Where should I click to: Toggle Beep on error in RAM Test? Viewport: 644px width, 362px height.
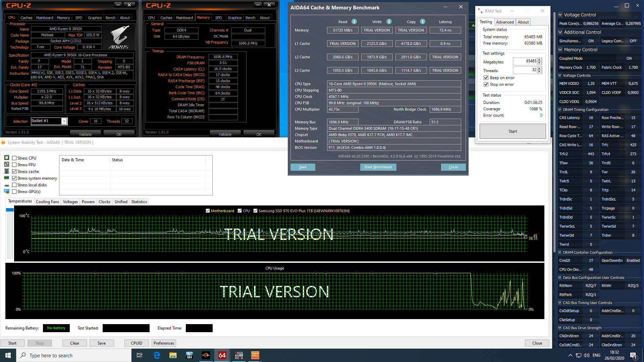click(x=486, y=78)
